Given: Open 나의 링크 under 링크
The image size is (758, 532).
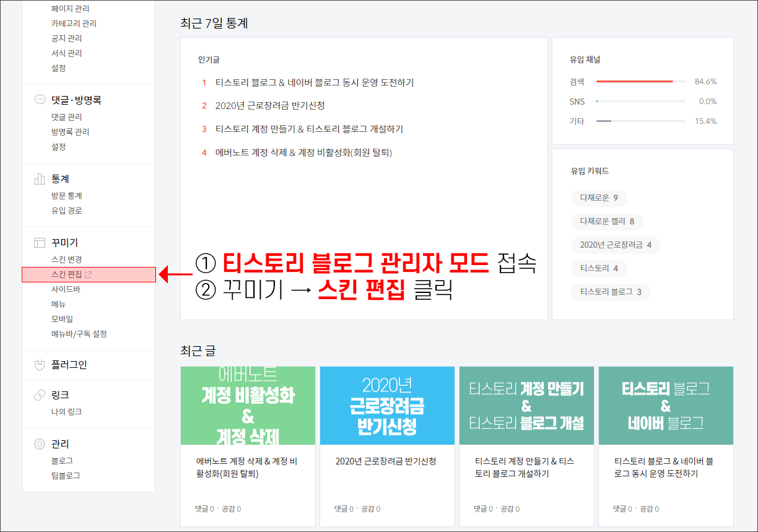Looking at the screenshot, I should [67, 412].
